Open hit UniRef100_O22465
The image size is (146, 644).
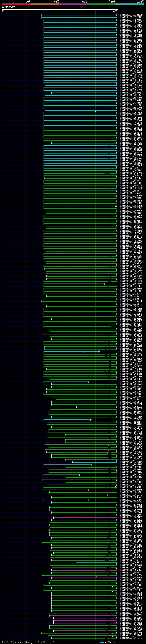coord(131,30)
